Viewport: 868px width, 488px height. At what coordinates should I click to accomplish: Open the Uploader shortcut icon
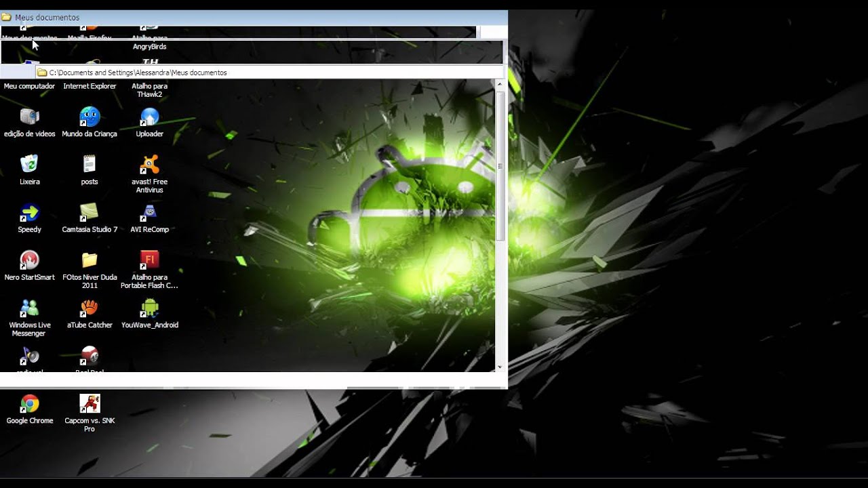149,117
